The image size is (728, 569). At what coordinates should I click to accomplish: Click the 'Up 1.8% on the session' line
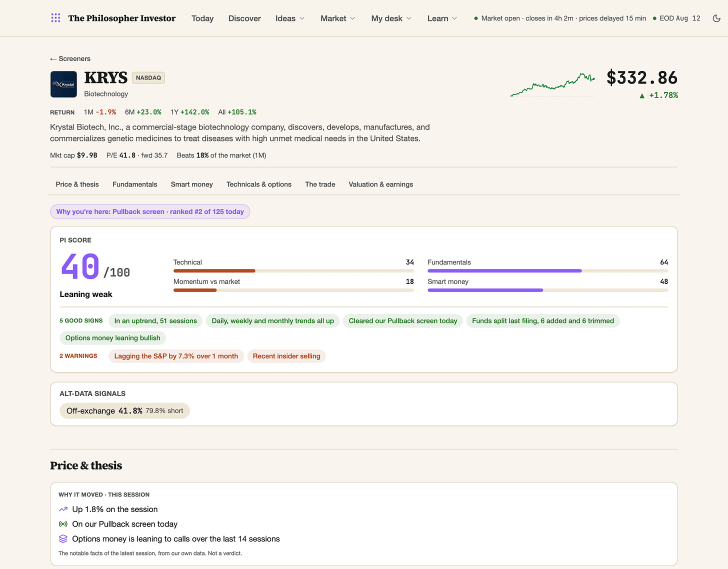[115, 509]
